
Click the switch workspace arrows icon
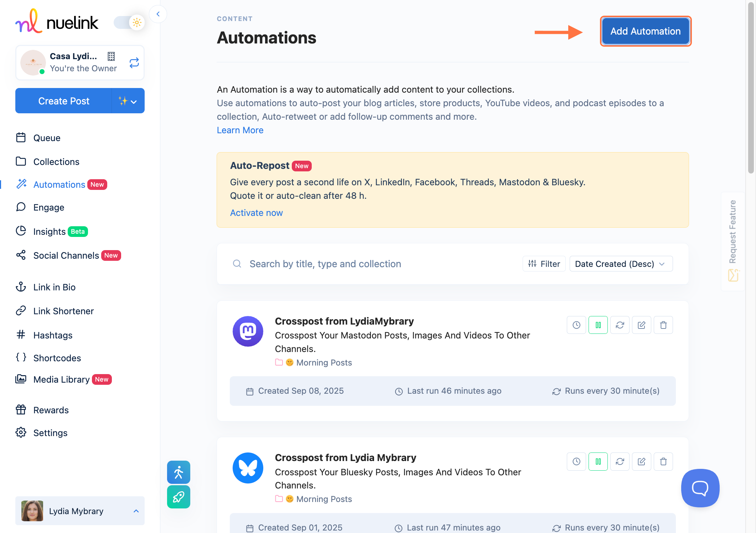click(x=134, y=63)
